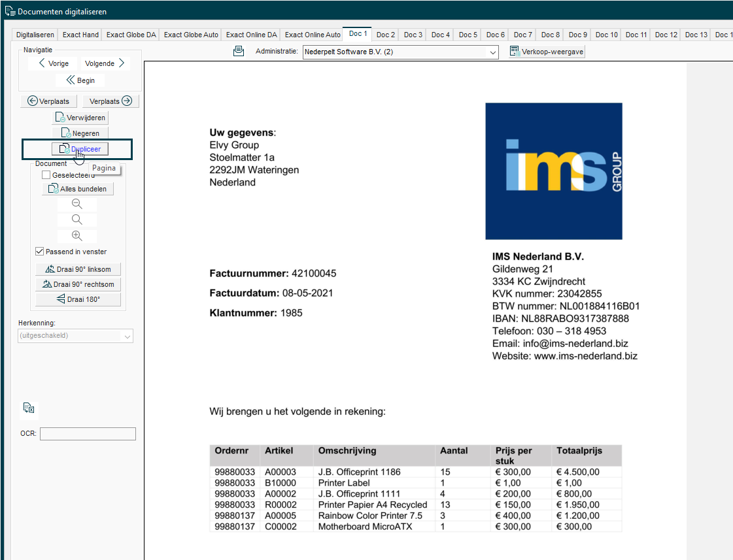Image resolution: width=733 pixels, height=560 pixels.
Task: Open the Exact Globe Auto tab
Action: click(191, 35)
